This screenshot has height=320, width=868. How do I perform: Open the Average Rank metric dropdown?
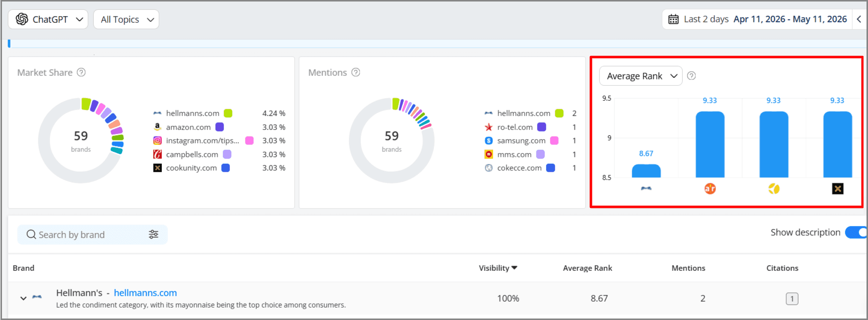click(x=641, y=76)
